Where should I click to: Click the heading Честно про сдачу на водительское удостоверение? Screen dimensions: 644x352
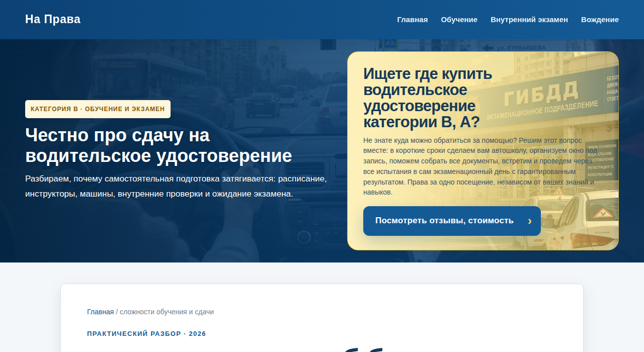coord(158,145)
